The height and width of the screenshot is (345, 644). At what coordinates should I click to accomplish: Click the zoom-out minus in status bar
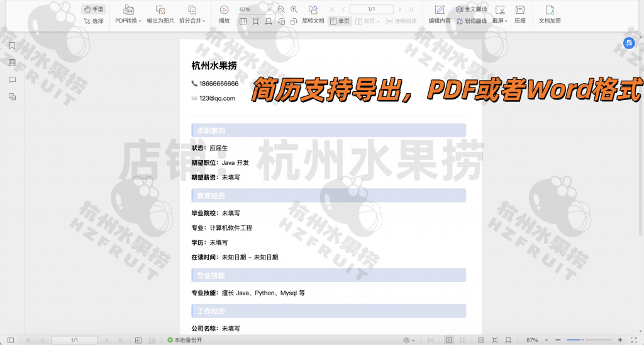(558, 340)
